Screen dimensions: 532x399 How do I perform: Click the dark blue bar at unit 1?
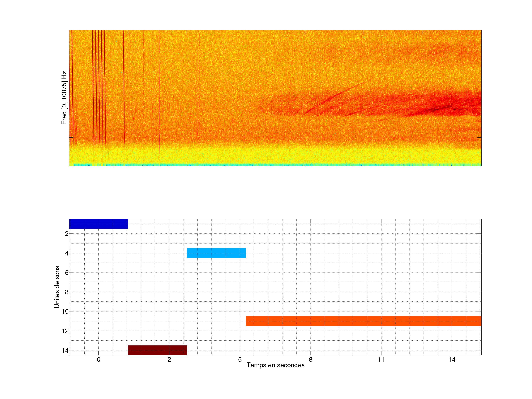coord(98,224)
